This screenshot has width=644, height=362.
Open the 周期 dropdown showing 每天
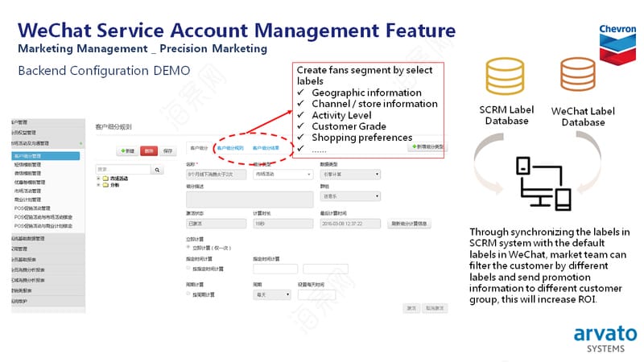(x=272, y=294)
